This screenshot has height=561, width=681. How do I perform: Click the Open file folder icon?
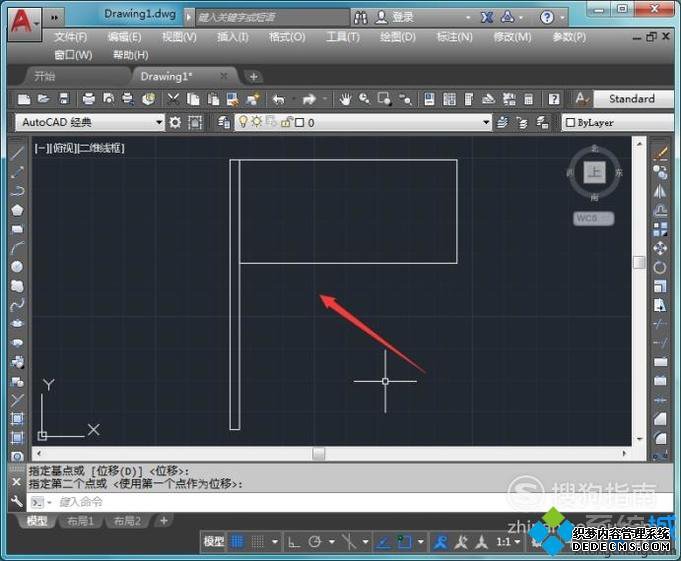[43, 99]
